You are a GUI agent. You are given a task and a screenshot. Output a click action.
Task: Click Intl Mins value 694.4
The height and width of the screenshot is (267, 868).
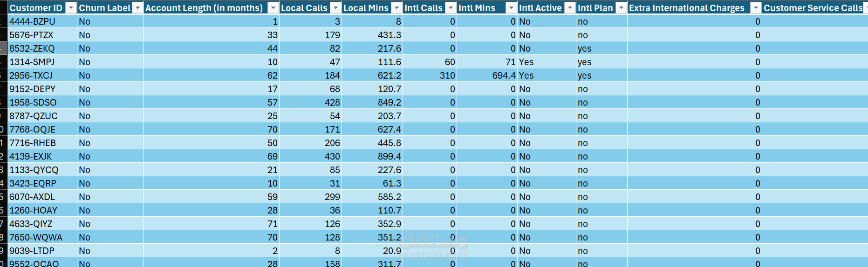487,75
